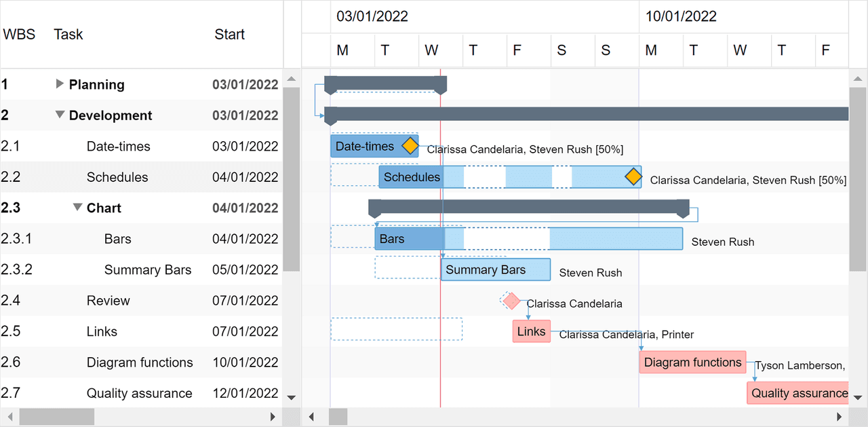868x427 pixels.
Task: Click the Review milestone diamond
Action: [511, 301]
